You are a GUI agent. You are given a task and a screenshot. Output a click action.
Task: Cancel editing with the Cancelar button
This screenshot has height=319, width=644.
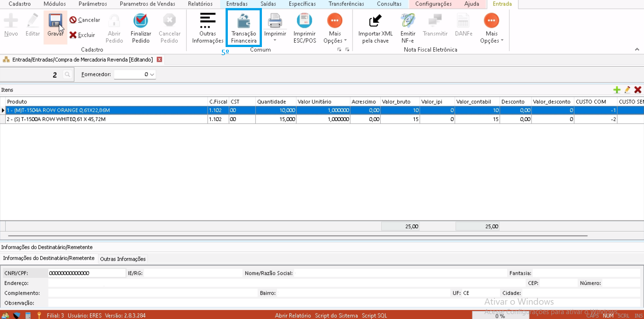pyautogui.click(x=85, y=20)
